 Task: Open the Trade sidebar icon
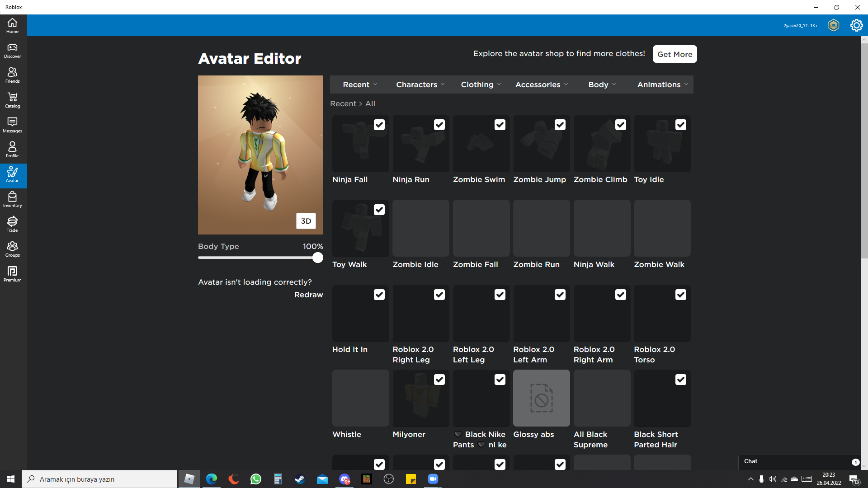pos(13,225)
